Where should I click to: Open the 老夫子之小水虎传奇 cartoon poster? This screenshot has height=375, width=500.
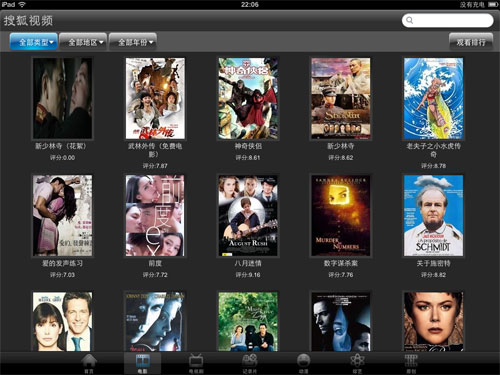click(x=433, y=98)
